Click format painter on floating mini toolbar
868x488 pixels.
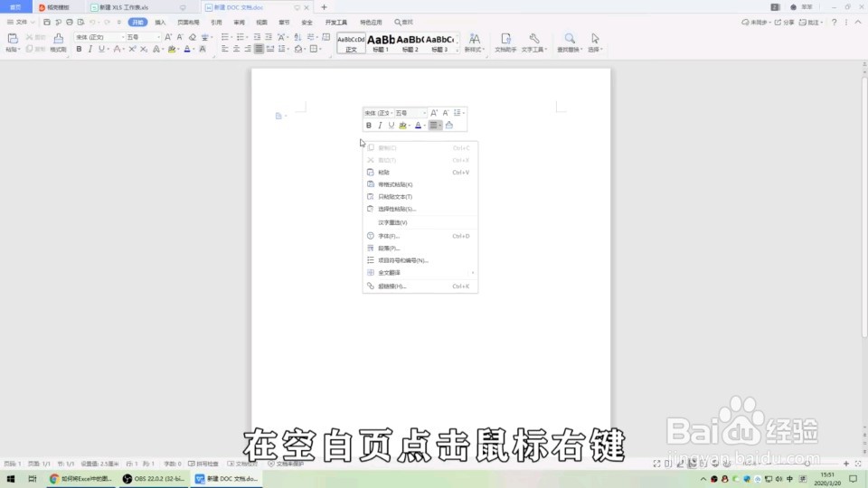pos(449,126)
